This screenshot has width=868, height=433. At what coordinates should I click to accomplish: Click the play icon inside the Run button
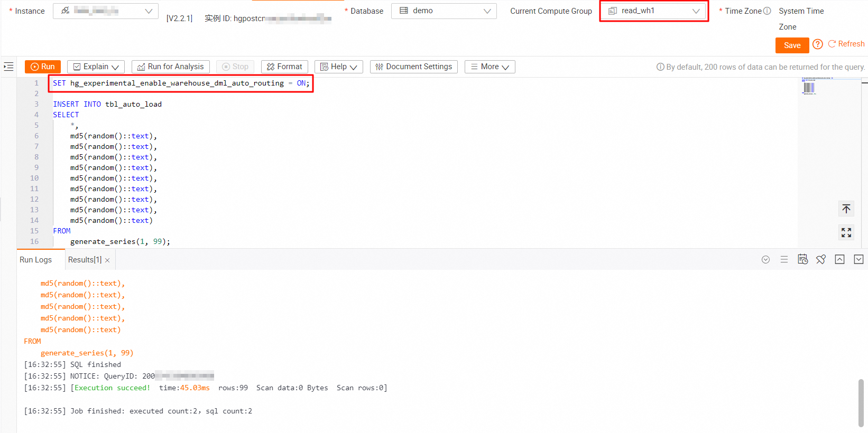[x=35, y=67]
